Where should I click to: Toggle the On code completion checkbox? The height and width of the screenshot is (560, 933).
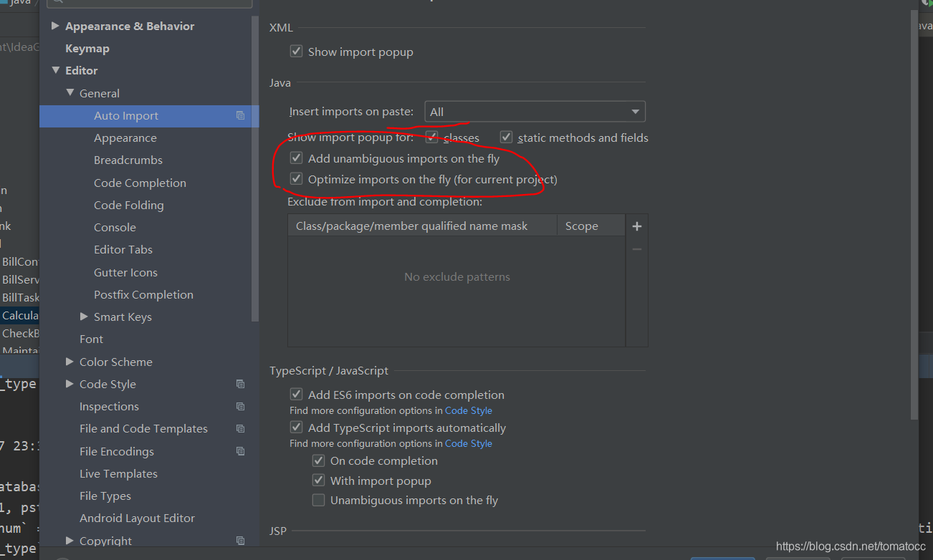coord(318,460)
